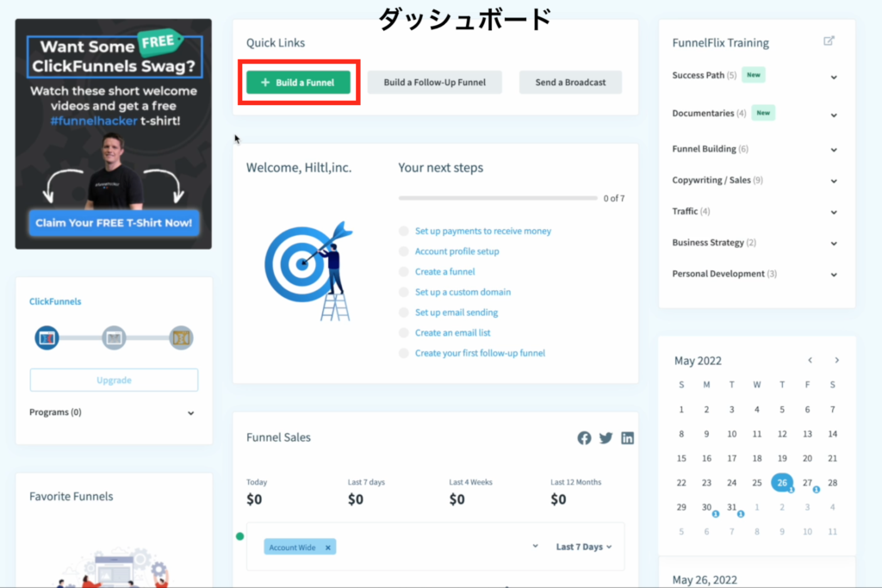Select the middle ClickFunnels plan icon
Viewport: 882px width, 588px height.
[115, 337]
